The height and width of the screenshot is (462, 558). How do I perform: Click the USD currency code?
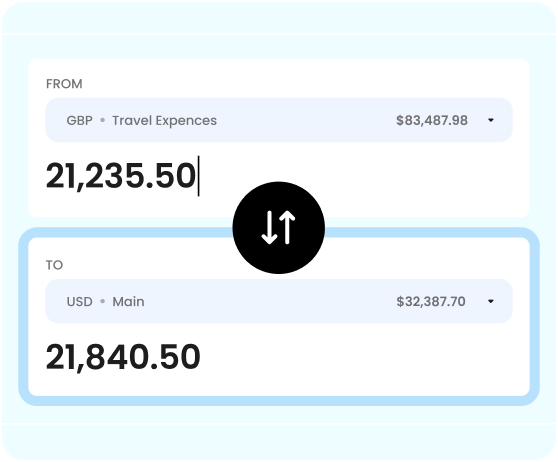coord(79,301)
